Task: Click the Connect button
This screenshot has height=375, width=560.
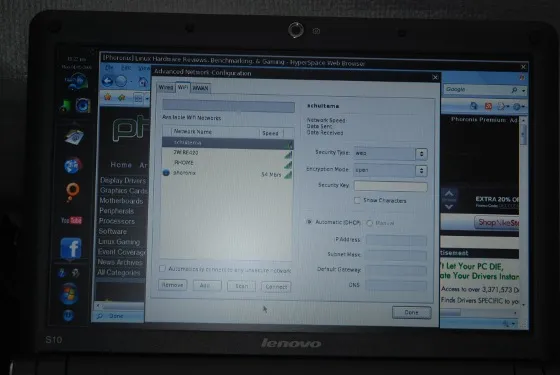Action: 276,286
